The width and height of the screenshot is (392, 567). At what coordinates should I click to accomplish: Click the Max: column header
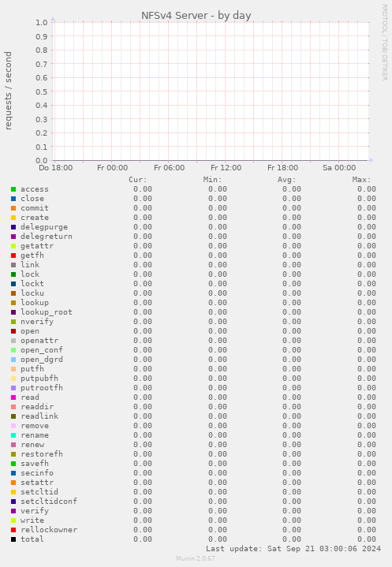tap(361, 180)
